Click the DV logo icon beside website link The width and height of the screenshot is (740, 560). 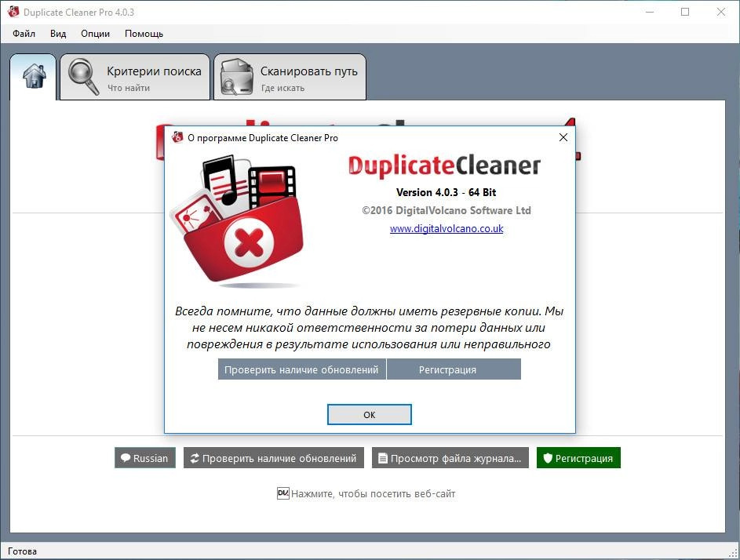pos(283,493)
